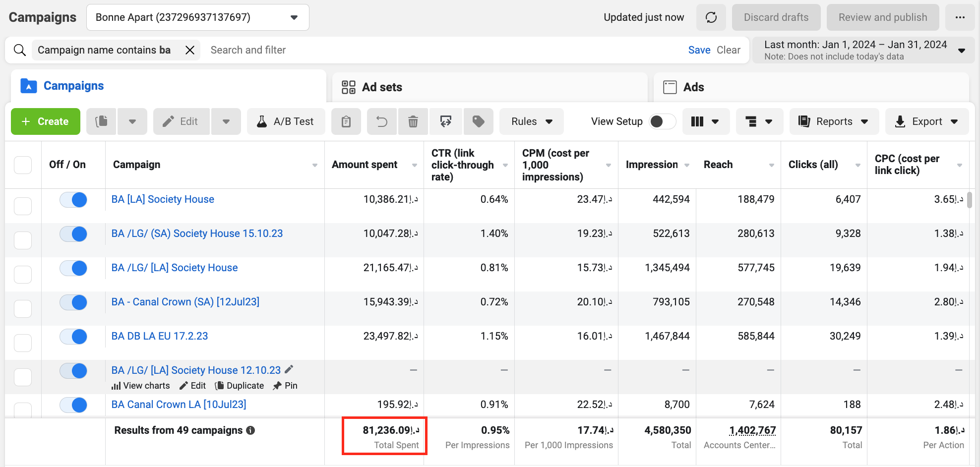Switch to the Ads tab
The width and height of the screenshot is (980, 467).
tap(693, 87)
